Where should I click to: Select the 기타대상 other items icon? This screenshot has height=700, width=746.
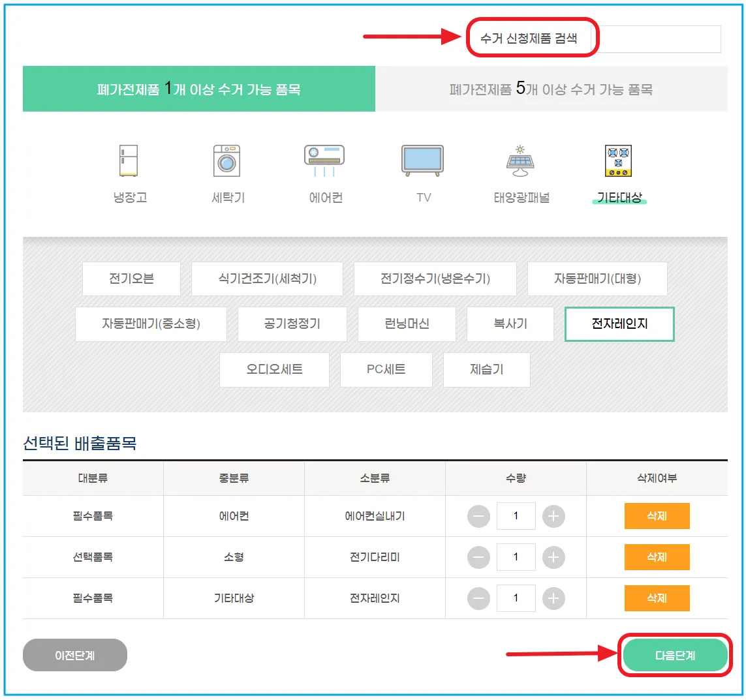[618, 170]
